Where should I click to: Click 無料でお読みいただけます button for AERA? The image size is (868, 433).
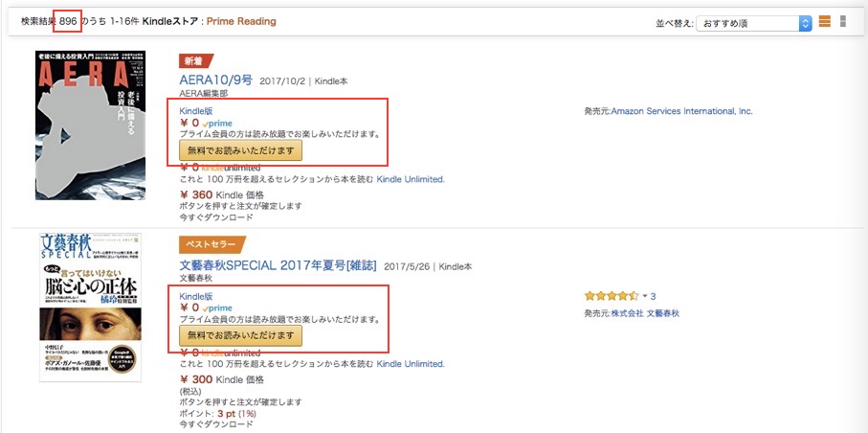(240, 150)
